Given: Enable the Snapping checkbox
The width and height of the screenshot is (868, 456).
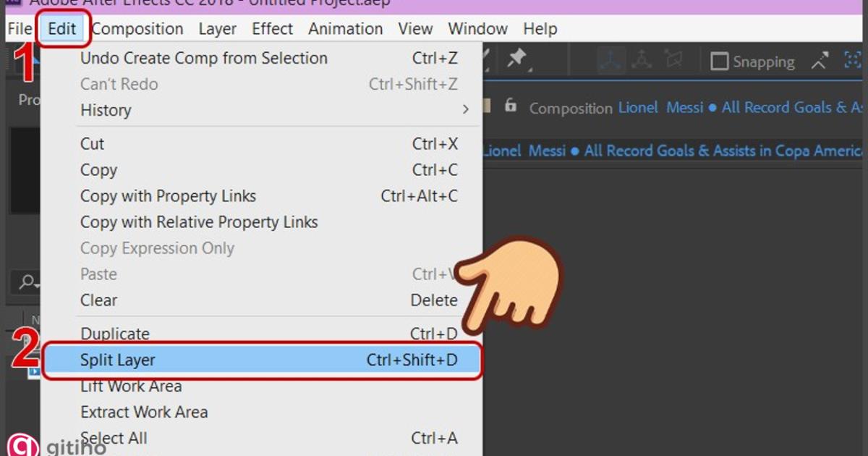Looking at the screenshot, I should tap(720, 62).
